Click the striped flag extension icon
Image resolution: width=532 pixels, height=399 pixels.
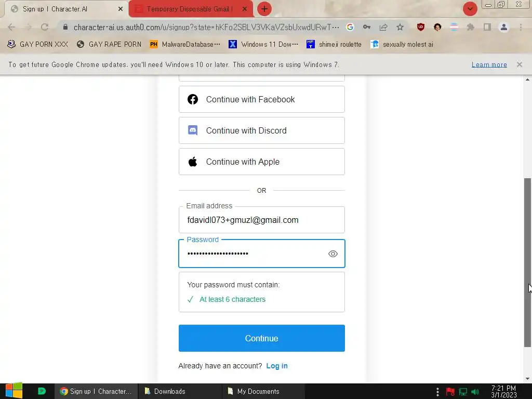(x=454, y=27)
